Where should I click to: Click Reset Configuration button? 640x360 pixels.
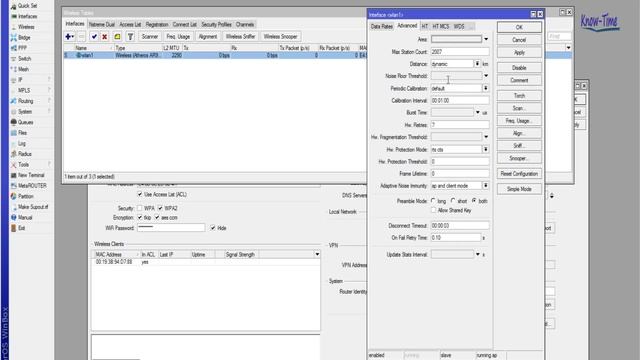pos(519,174)
